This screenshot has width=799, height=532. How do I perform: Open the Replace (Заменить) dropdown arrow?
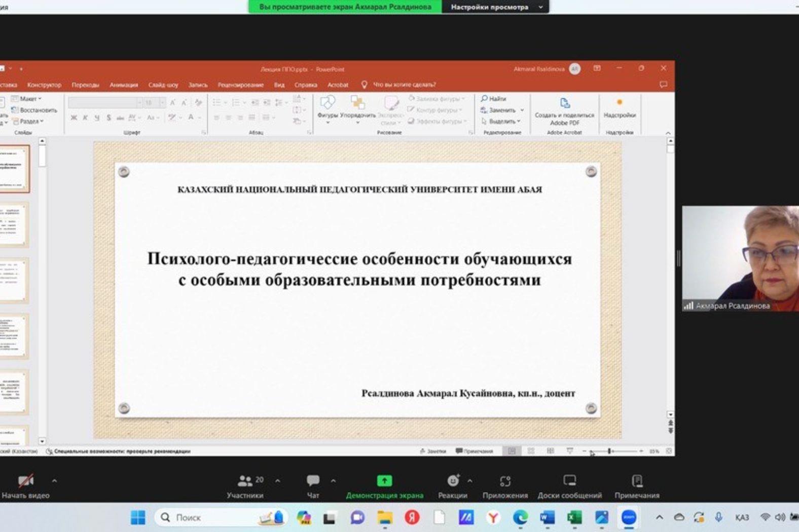522,110
